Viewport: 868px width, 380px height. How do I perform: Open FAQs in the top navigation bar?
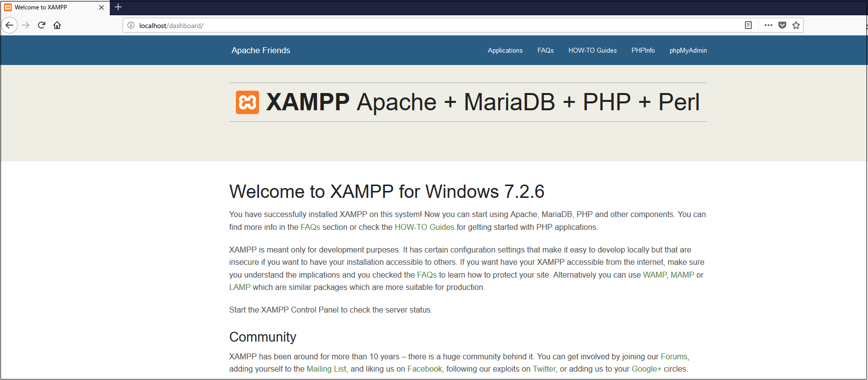pyautogui.click(x=546, y=50)
